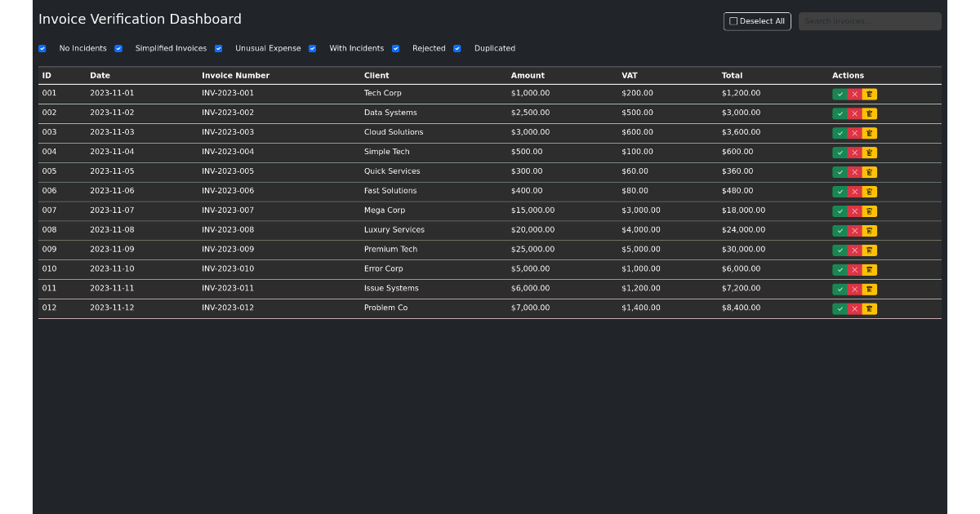Click the Deselect All button
The height and width of the screenshot is (514, 980).
(756, 21)
